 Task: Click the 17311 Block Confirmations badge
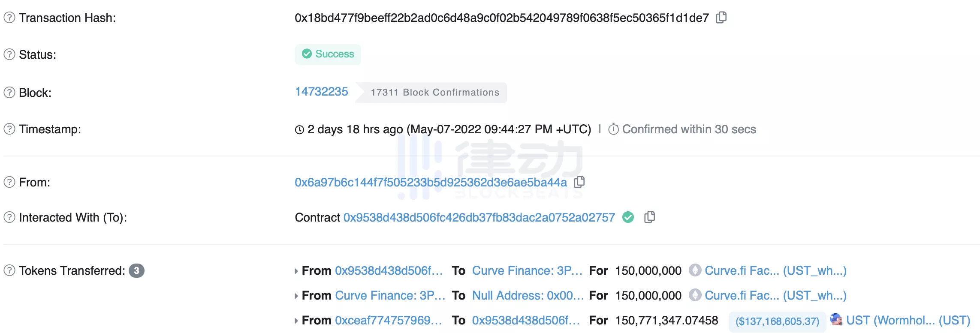434,93
